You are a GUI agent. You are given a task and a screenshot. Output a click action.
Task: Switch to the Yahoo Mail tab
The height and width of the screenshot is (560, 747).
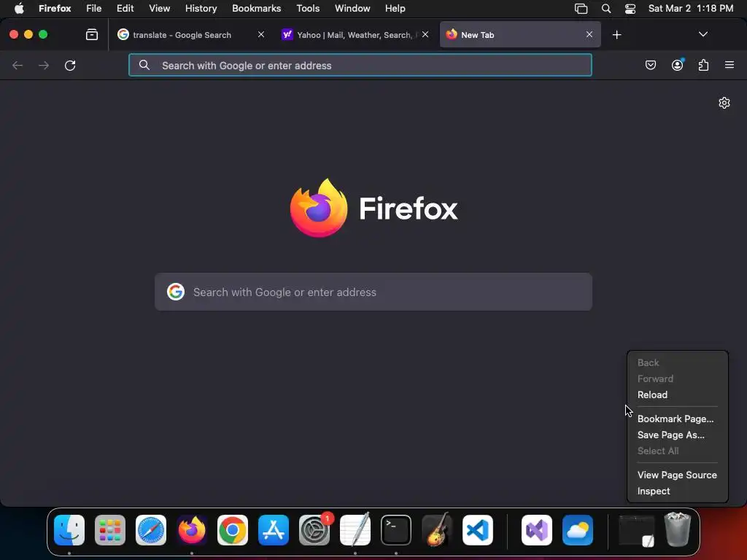point(355,34)
